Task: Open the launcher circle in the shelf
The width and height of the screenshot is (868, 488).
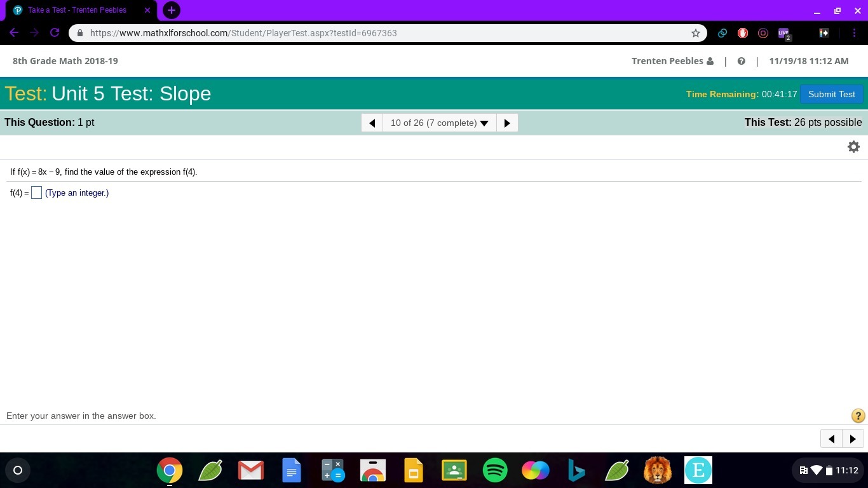Action: [18, 470]
